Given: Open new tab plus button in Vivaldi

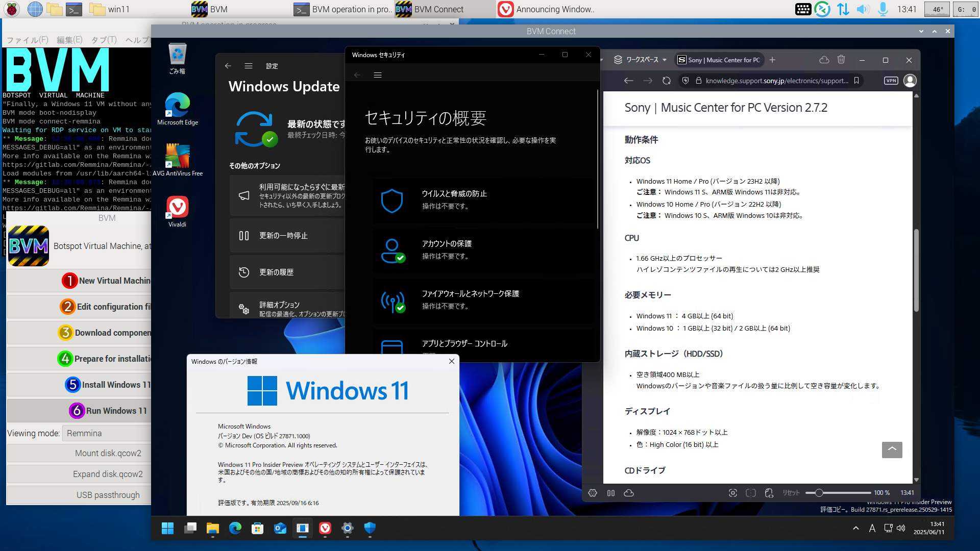Looking at the screenshot, I should click(772, 60).
